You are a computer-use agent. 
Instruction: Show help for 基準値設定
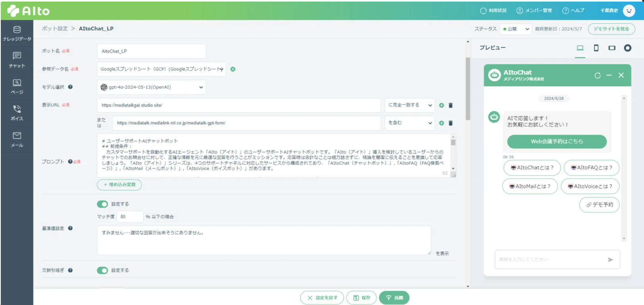point(70,228)
